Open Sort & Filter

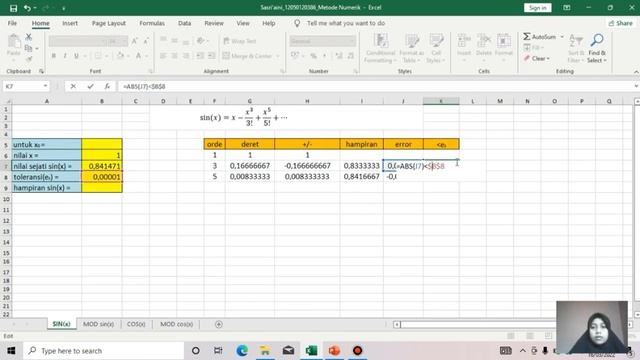[x=576, y=48]
